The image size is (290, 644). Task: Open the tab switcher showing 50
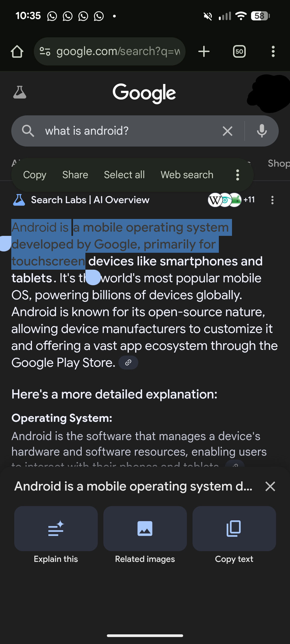click(x=239, y=51)
